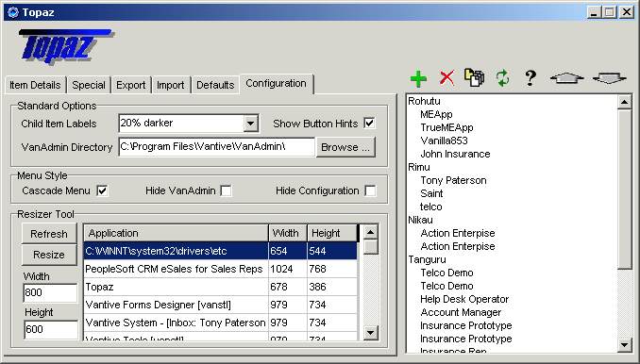Move item down with down arrow icon
The height and width of the screenshot is (364, 640).
(x=609, y=77)
